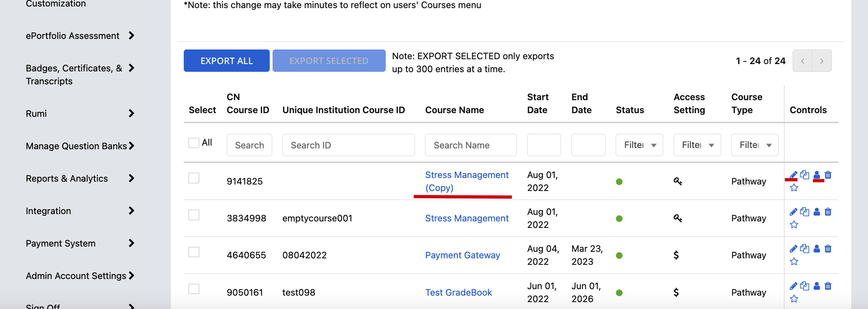Click green status dot for course 9141825
This screenshot has width=868, height=309.
(619, 182)
